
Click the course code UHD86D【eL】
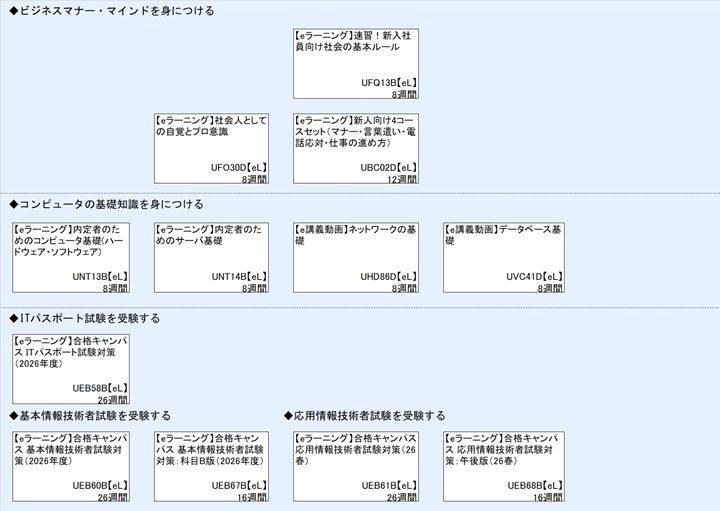[388, 276]
